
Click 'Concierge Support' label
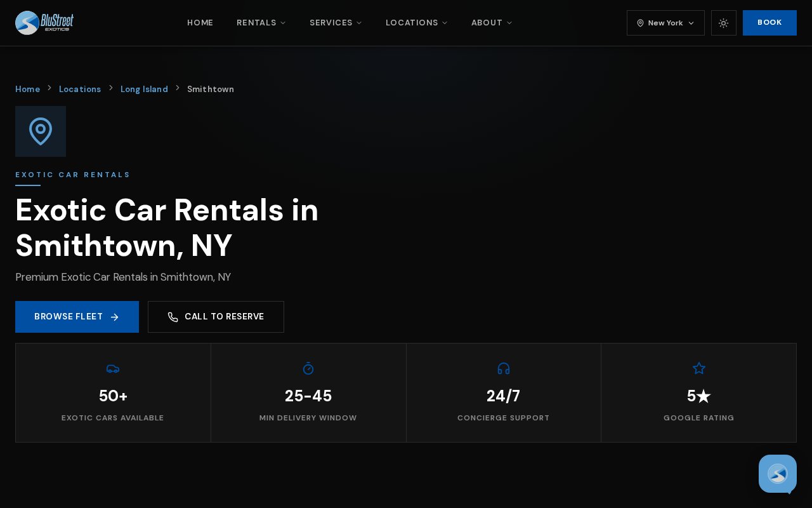point(504,418)
